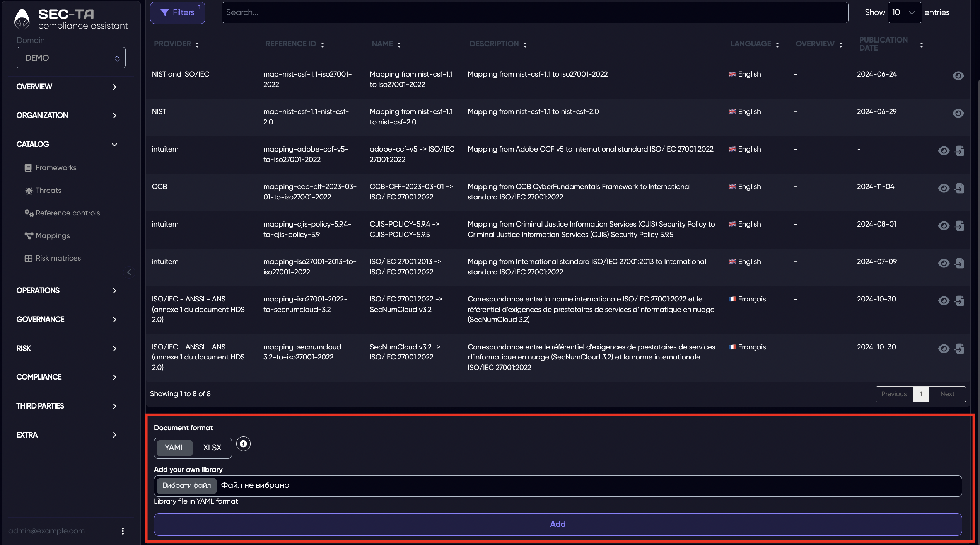
Task: Sort by Description column arrows
Action: pos(525,45)
